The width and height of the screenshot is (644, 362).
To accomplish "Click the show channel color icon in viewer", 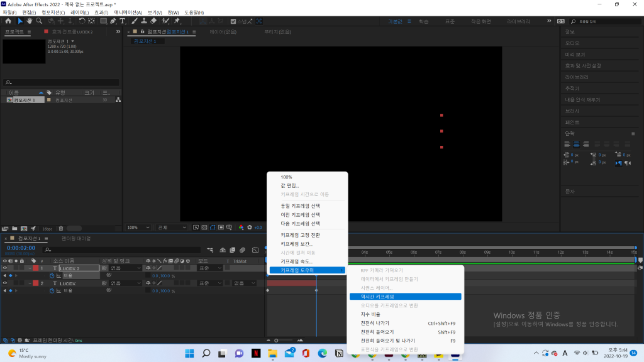I will tap(241, 228).
